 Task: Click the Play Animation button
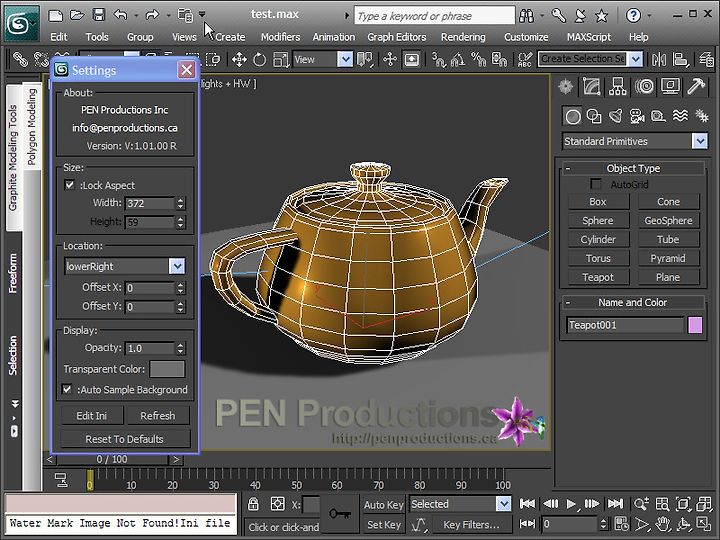click(571, 504)
